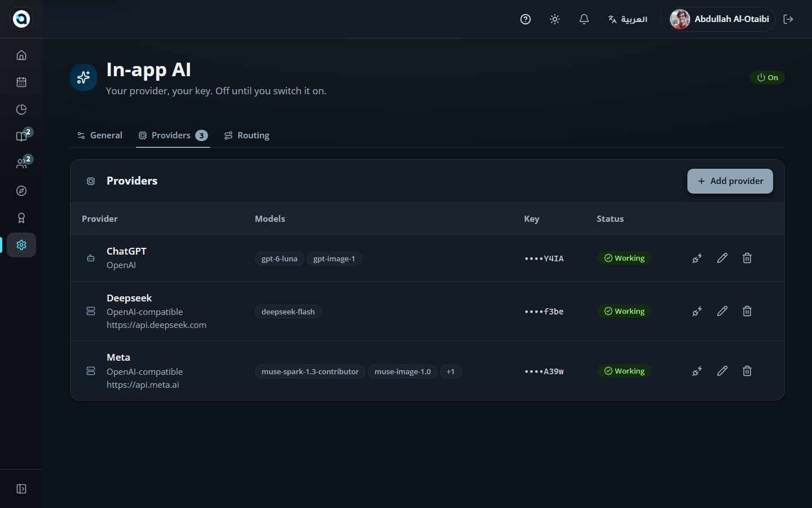Click the sign out icon
This screenshot has width=812, height=508.
coord(788,19)
